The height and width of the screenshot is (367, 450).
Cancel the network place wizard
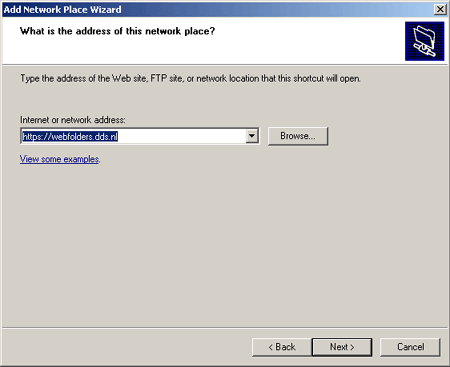(x=410, y=347)
